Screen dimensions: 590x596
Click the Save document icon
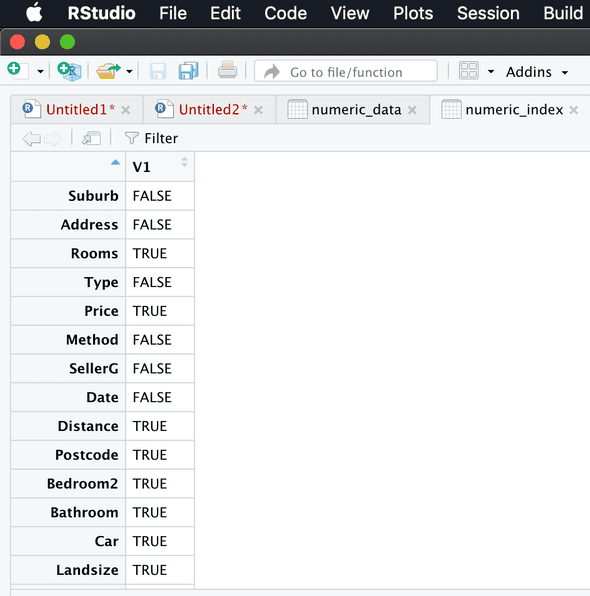click(x=158, y=71)
